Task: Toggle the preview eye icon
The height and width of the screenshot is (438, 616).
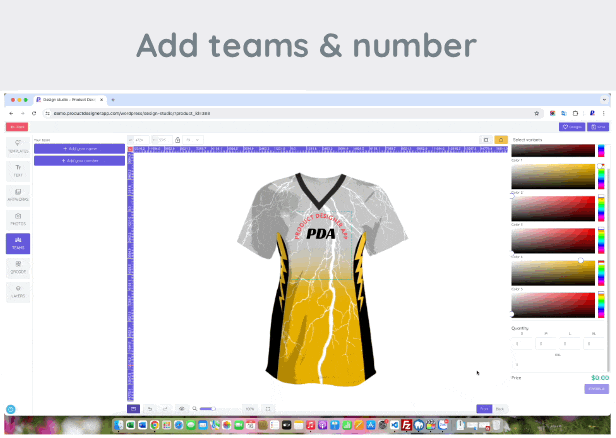Action: (x=181, y=409)
